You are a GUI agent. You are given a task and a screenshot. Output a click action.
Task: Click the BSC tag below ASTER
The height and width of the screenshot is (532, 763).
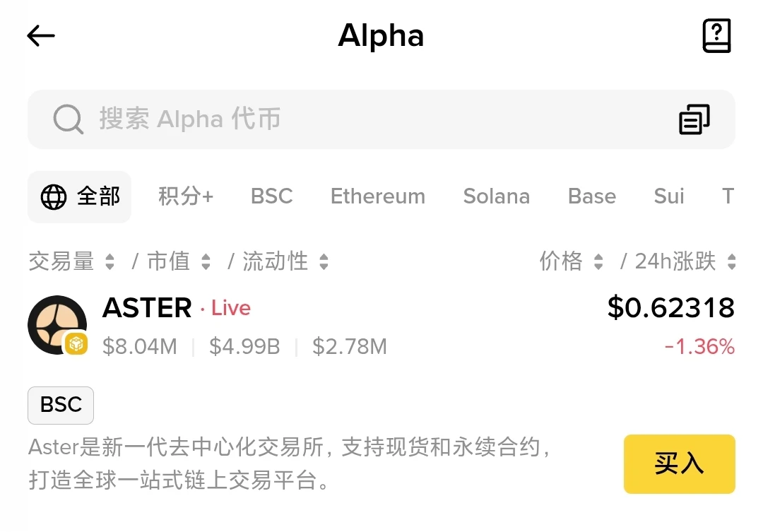coord(60,406)
